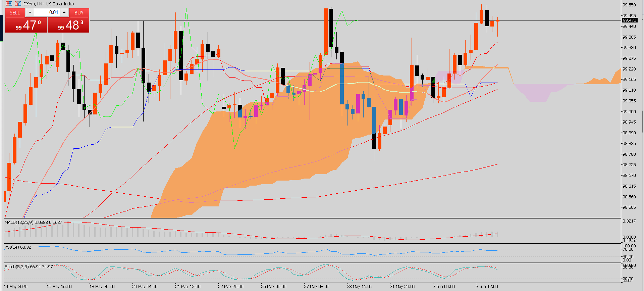Select the chart title 'DXYm, H4: US Dollar Index'
The image size is (644, 291).
[x=49, y=4]
